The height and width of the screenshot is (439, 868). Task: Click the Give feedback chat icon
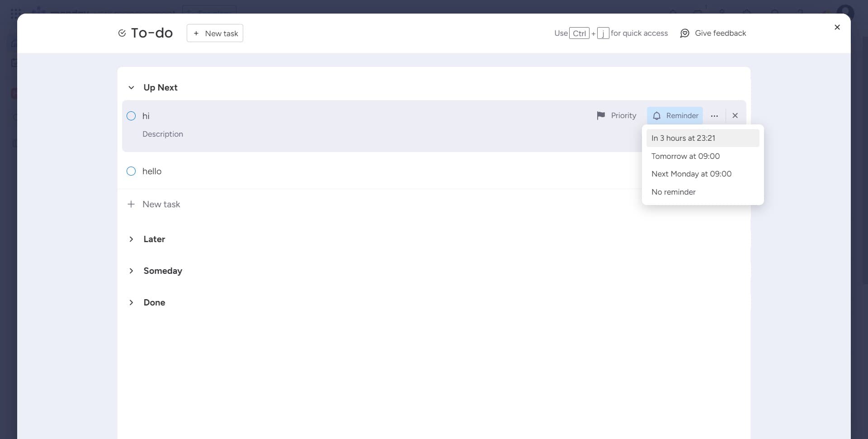pos(684,33)
